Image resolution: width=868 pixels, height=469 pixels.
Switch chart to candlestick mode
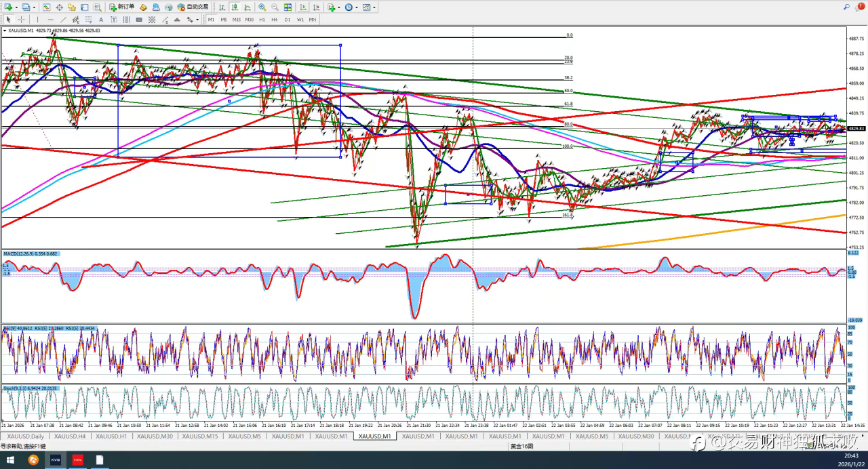[234, 7]
